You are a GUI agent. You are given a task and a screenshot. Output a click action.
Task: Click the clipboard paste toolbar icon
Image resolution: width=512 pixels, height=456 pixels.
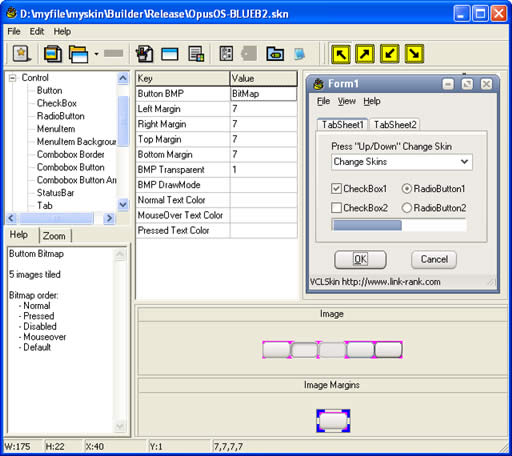pos(144,54)
